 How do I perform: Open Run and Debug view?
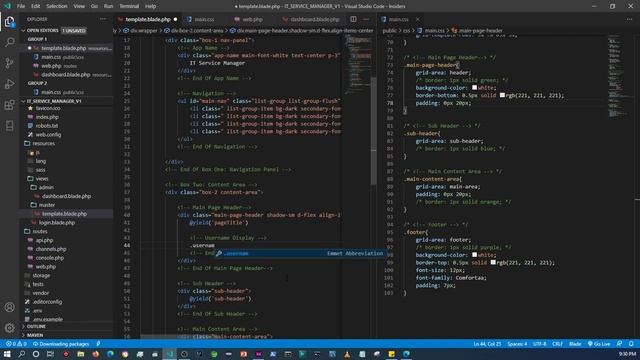pyautogui.click(x=9, y=84)
